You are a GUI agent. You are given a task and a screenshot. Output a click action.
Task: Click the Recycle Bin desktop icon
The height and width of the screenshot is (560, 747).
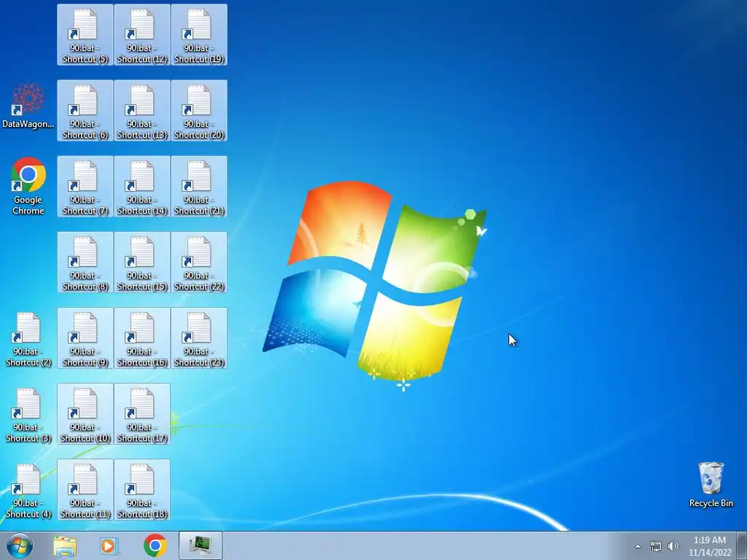coord(711,484)
